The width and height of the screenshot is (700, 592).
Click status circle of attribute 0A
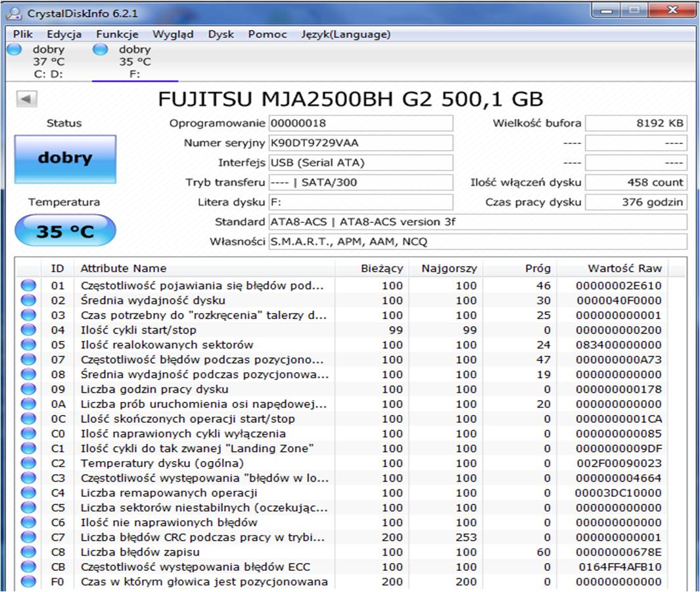click(x=28, y=404)
